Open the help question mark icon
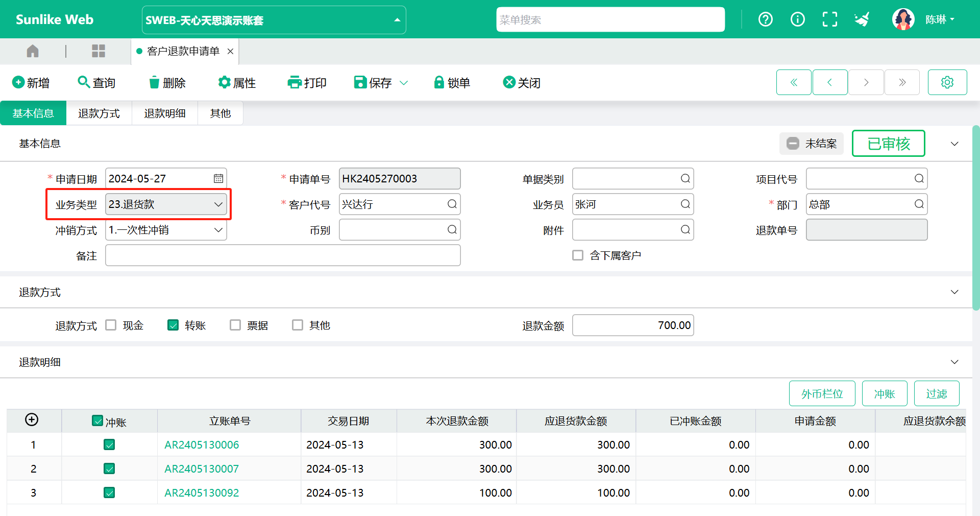 click(x=765, y=19)
